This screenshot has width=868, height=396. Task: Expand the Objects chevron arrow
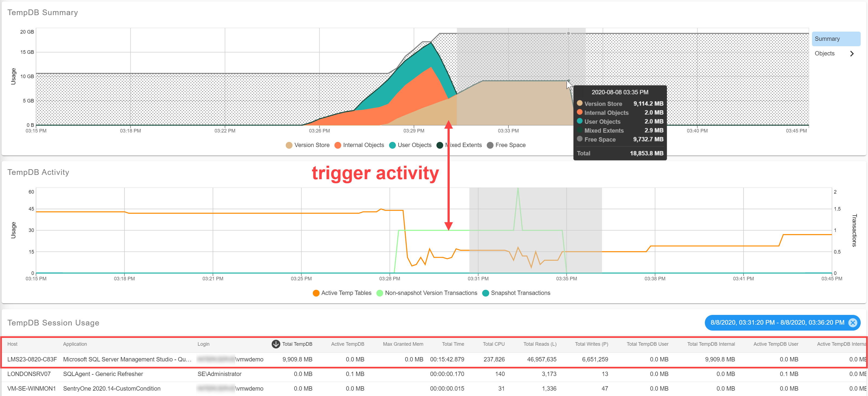[852, 54]
